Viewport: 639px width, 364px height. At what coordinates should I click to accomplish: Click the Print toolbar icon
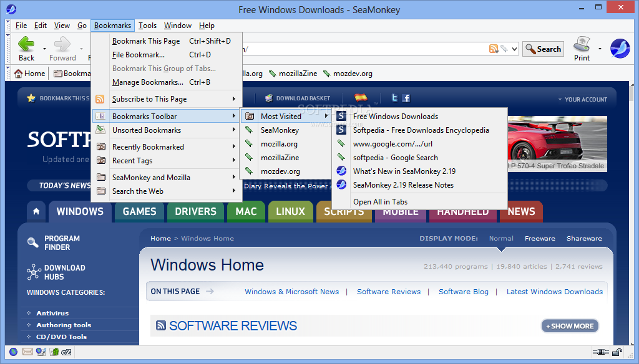coord(582,44)
